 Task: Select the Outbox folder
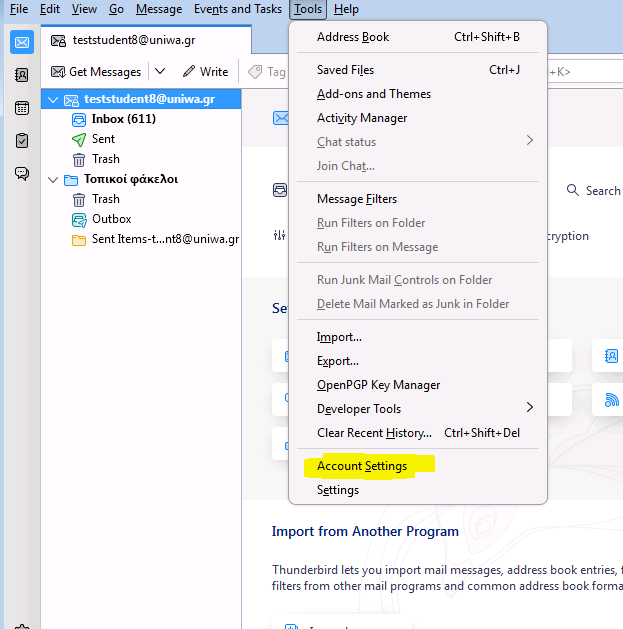pos(141,219)
